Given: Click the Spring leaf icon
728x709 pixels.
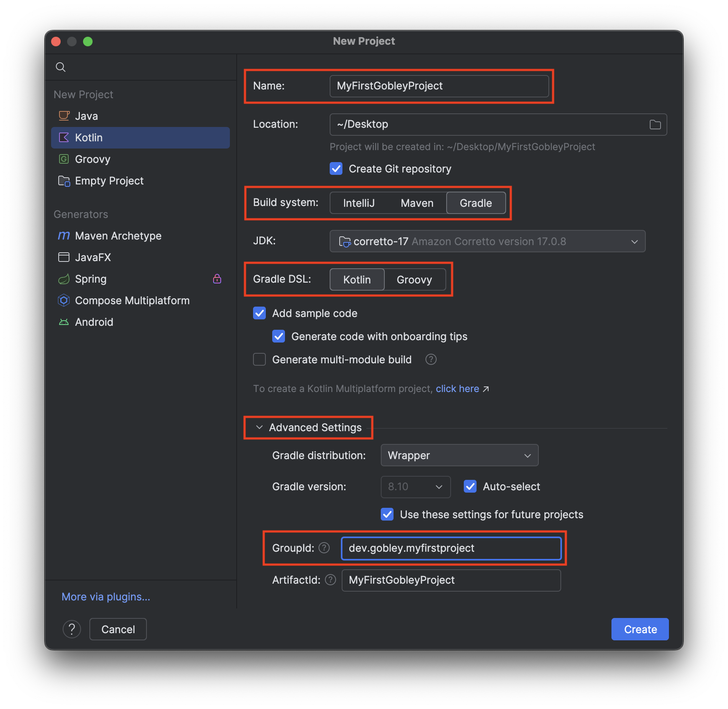Looking at the screenshot, I should point(64,279).
